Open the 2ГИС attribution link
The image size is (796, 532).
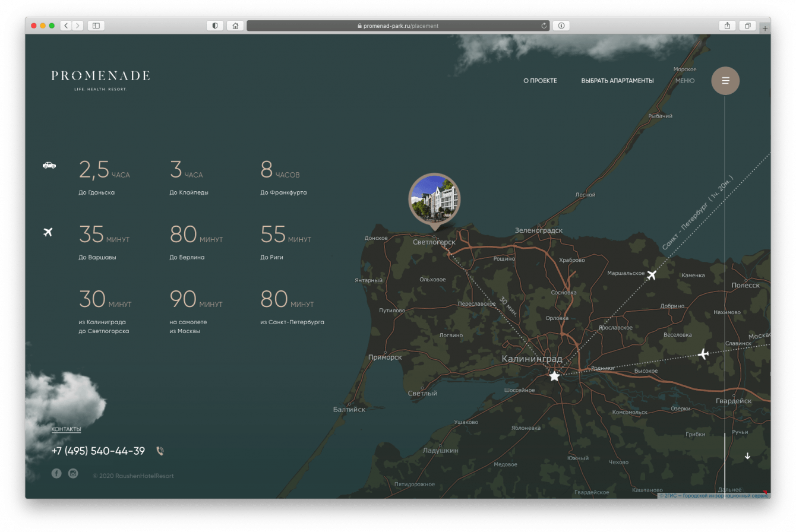click(x=715, y=495)
